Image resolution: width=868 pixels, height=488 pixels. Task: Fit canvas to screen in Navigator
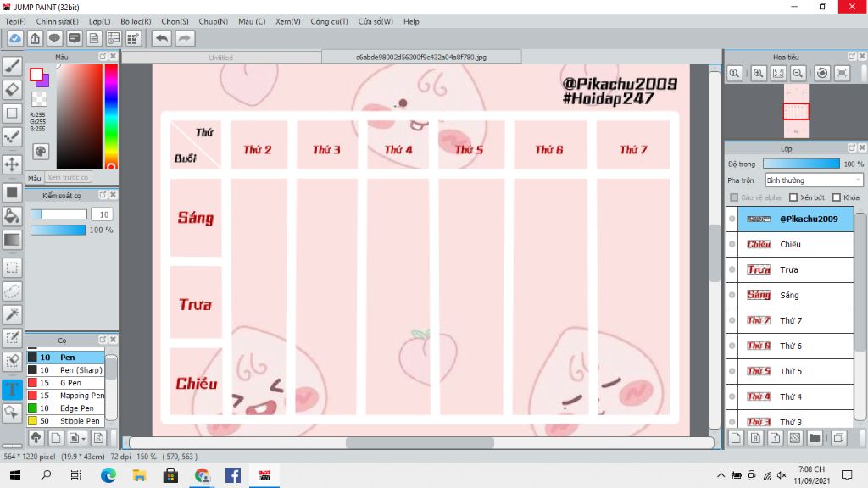click(x=778, y=73)
